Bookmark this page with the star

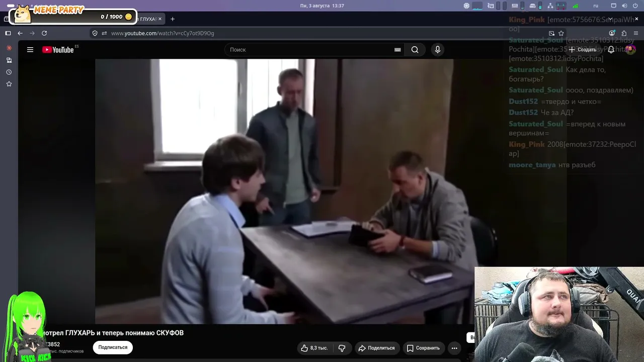561,33
